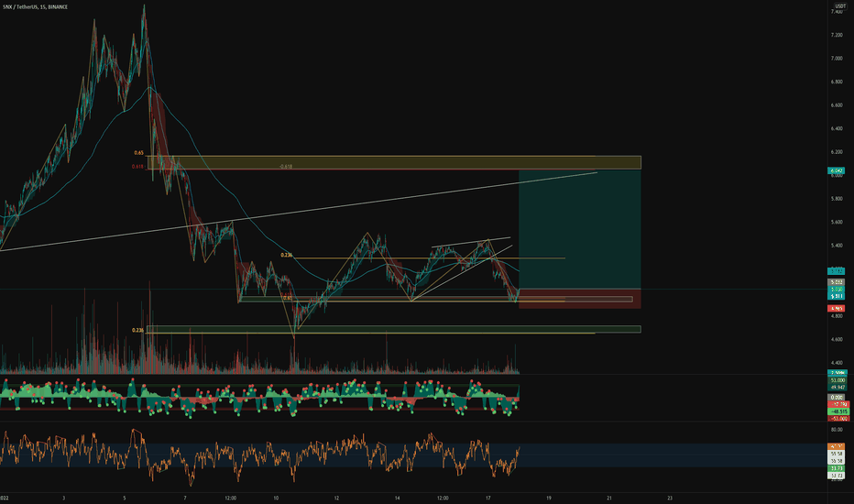Click the 21 date label on time axis
This screenshot has width=854, height=504.
point(609,498)
